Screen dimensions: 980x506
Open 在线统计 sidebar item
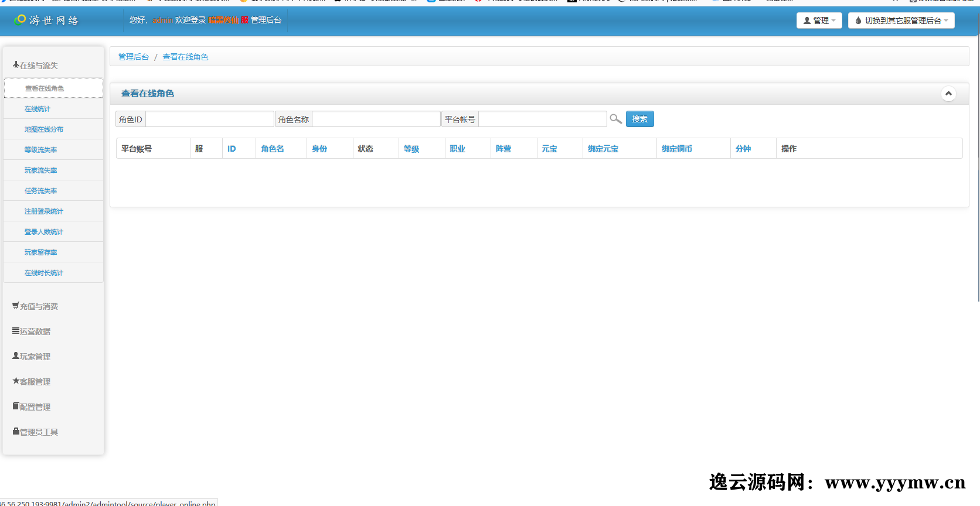[53, 109]
